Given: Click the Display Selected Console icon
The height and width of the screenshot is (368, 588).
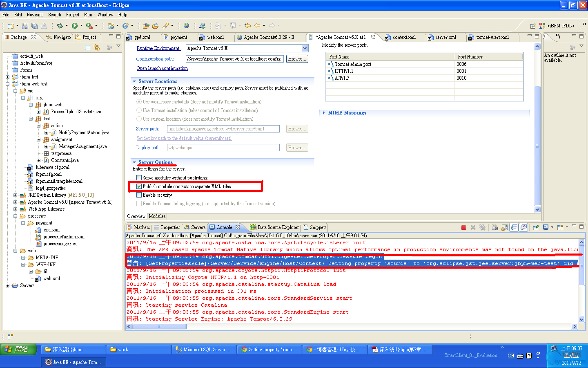Looking at the screenshot, I should [x=546, y=227].
